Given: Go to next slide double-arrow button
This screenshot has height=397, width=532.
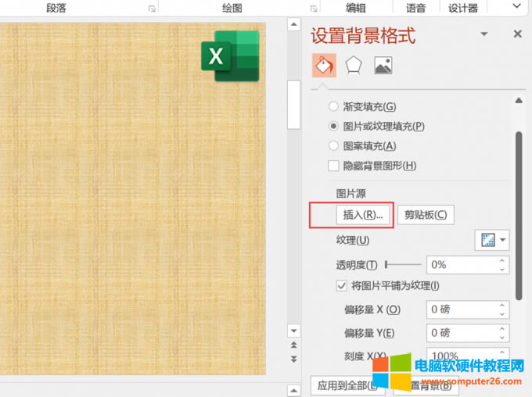Looking at the screenshot, I should (x=294, y=359).
